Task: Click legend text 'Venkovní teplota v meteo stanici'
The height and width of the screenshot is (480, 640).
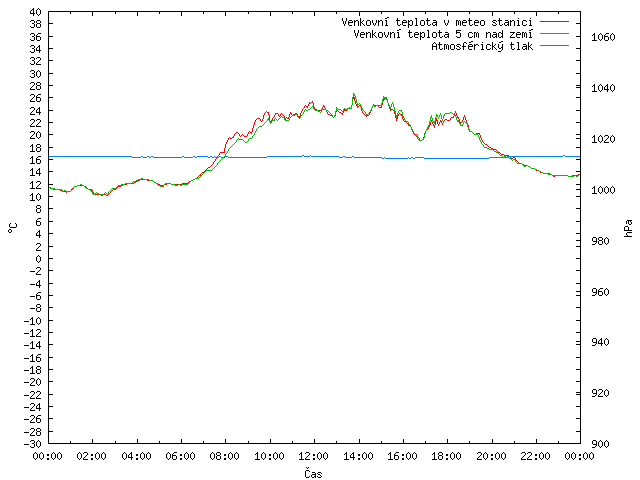Action: pyautogui.click(x=437, y=22)
